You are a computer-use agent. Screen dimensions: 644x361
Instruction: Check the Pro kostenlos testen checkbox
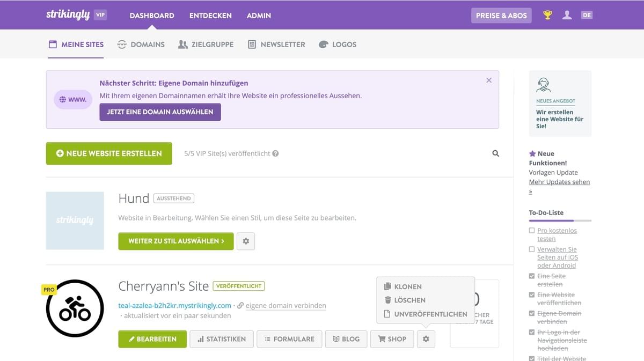[x=532, y=231]
